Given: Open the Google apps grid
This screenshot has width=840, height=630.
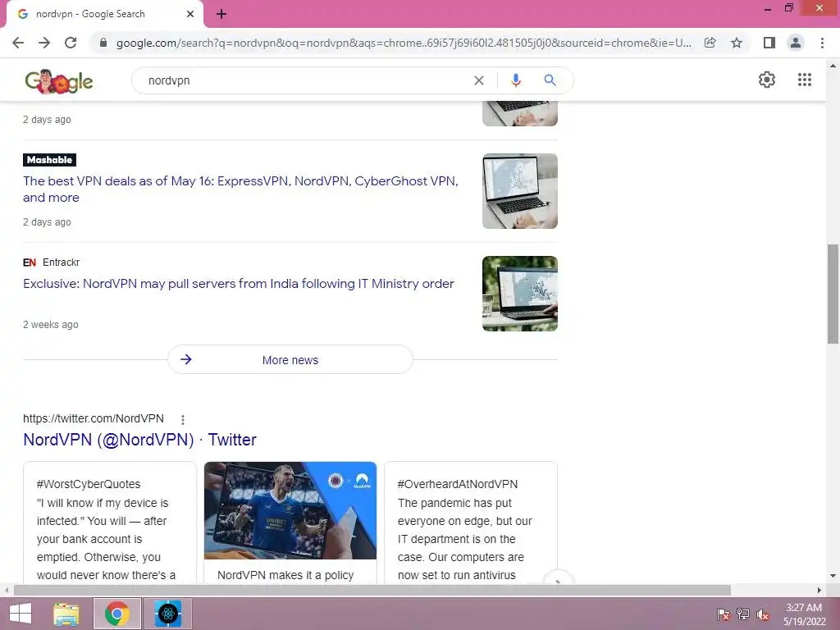Looking at the screenshot, I should [805, 80].
